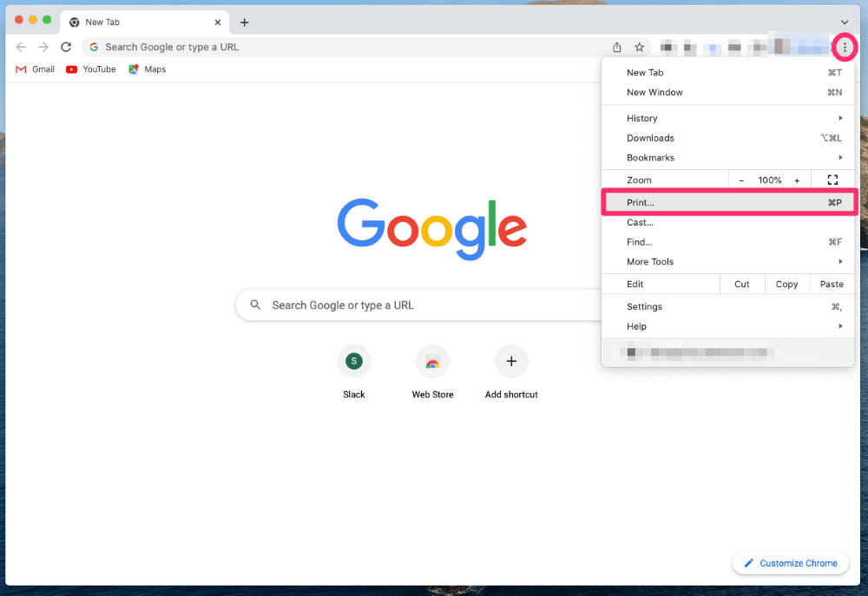Click the 100% zoom value
The image size is (868, 596).
coord(769,180)
